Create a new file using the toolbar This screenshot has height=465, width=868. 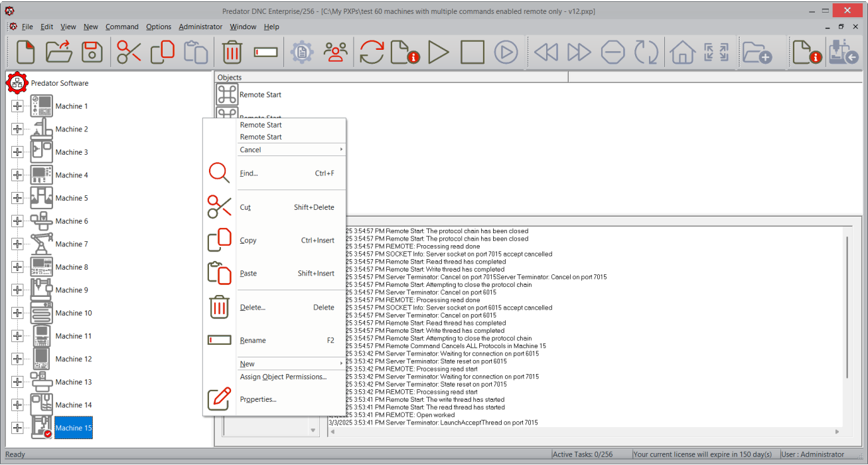coord(25,52)
